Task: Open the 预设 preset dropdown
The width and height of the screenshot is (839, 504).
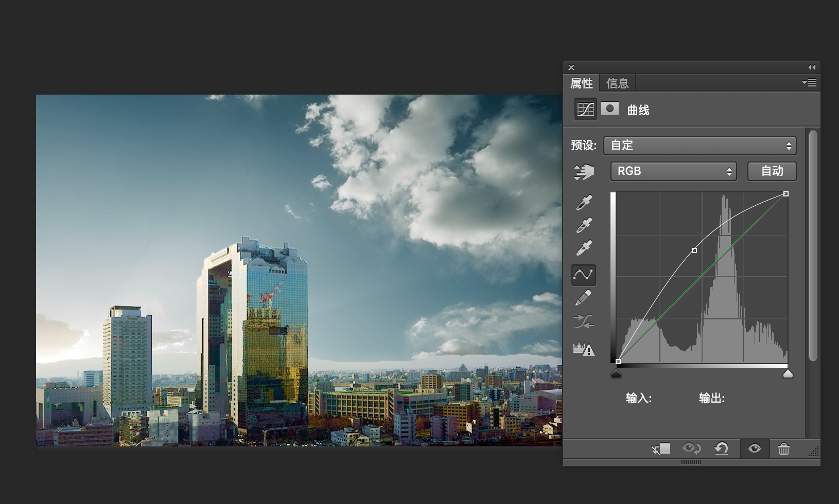Action: point(700,146)
